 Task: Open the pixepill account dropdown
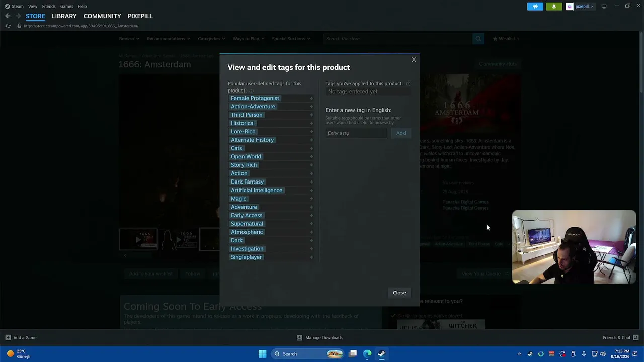tap(580, 6)
